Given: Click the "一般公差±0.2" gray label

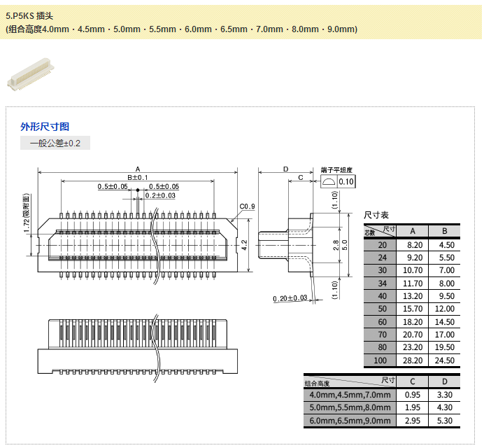Looking at the screenshot, I should [x=55, y=143].
